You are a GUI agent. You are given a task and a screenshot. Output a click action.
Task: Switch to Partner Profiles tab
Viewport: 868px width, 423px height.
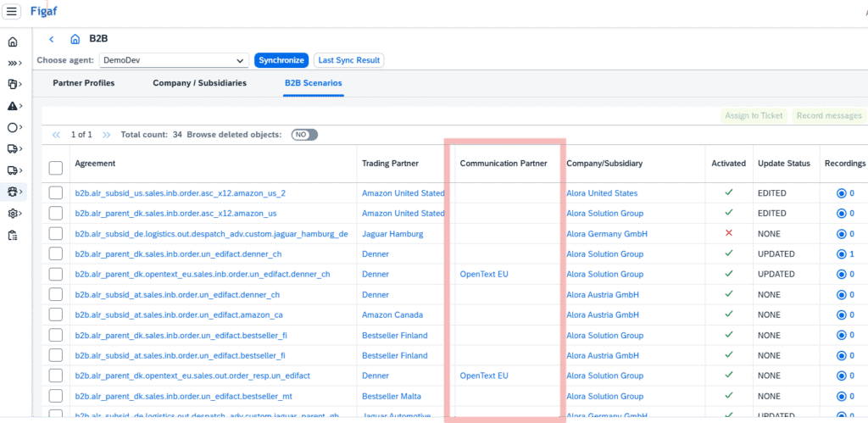pyautogui.click(x=84, y=83)
